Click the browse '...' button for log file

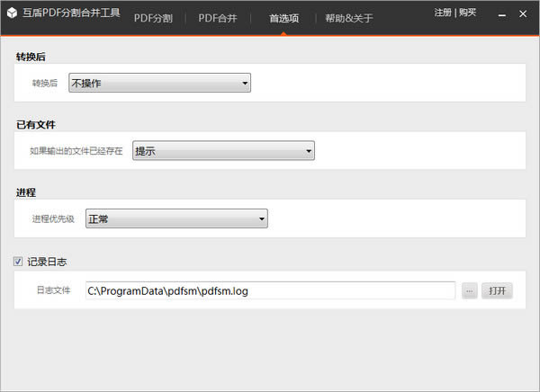470,290
